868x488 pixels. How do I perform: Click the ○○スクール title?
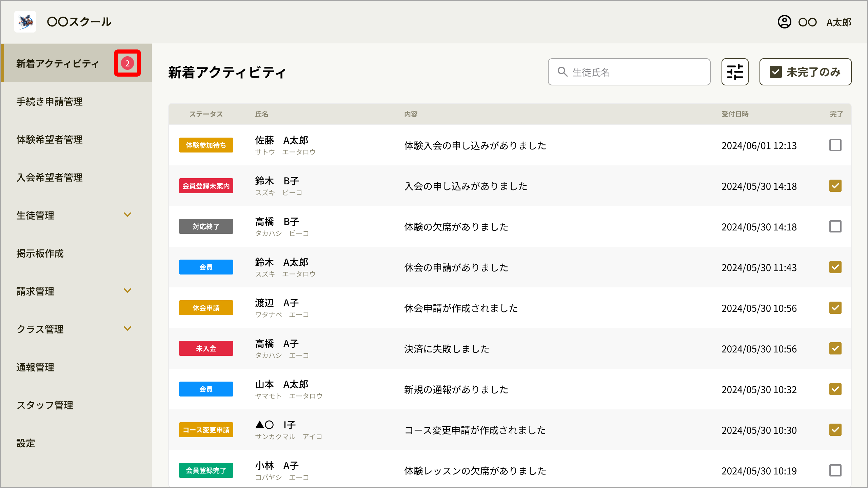[79, 22]
